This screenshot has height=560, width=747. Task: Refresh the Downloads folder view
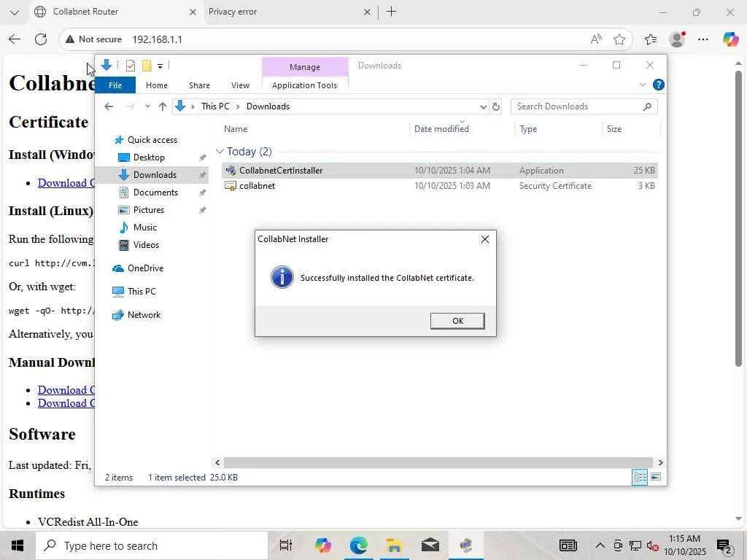[x=496, y=106]
